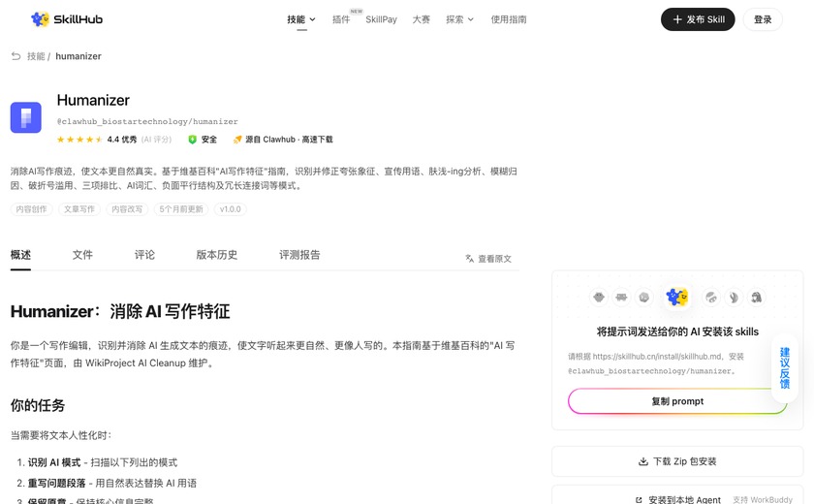Click the 源自 Clawhub · 高速下载 label
Image resolution: width=814 pixels, height=504 pixels.
(x=289, y=140)
